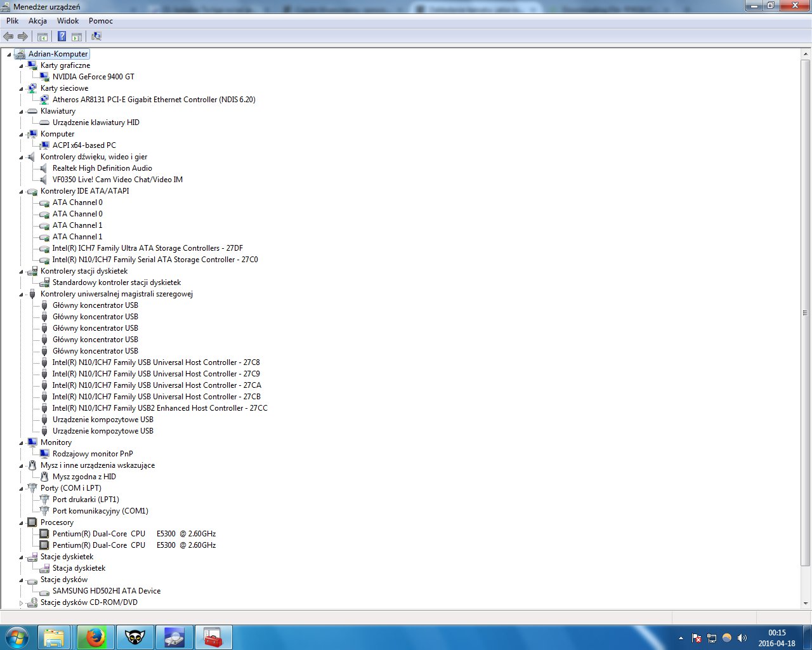Image resolution: width=812 pixels, height=650 pixels.
Task: Select the ACPI x64-based PC entry
Action: [84, 145]
